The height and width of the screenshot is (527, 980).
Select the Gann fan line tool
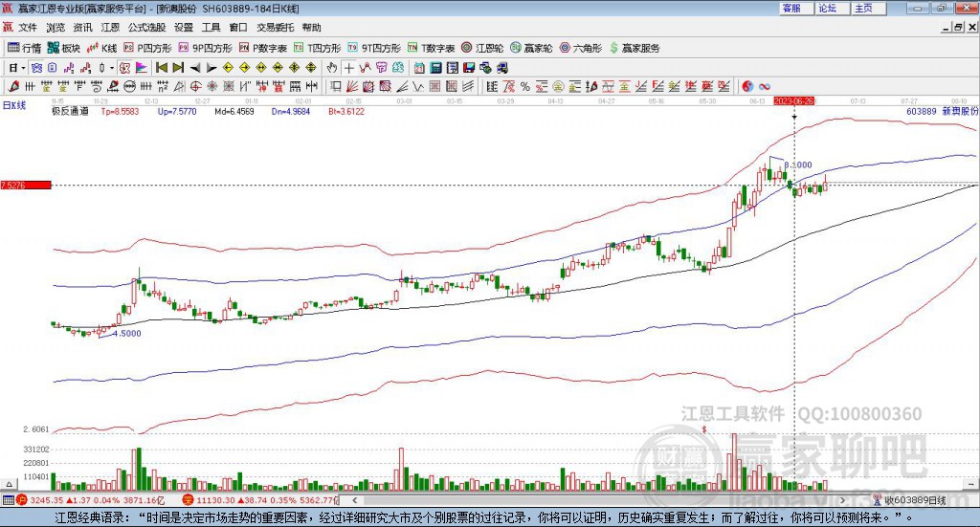[x=352, y=87]
